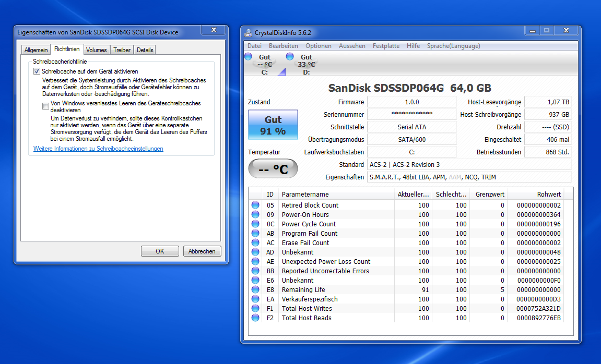Viewport: 601px width, 364px height.
Task: Open the Sprache(Language) menu
Action: point(453,46)
